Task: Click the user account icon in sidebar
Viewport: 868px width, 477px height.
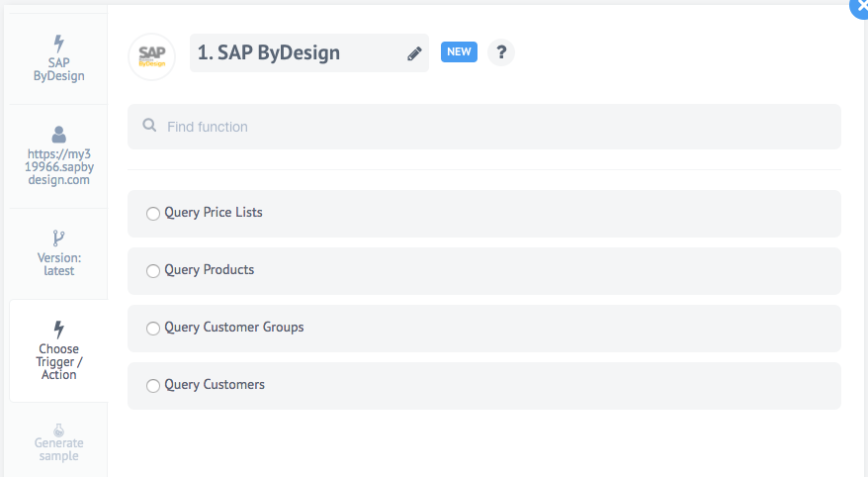Action: (x=58, y=135)
